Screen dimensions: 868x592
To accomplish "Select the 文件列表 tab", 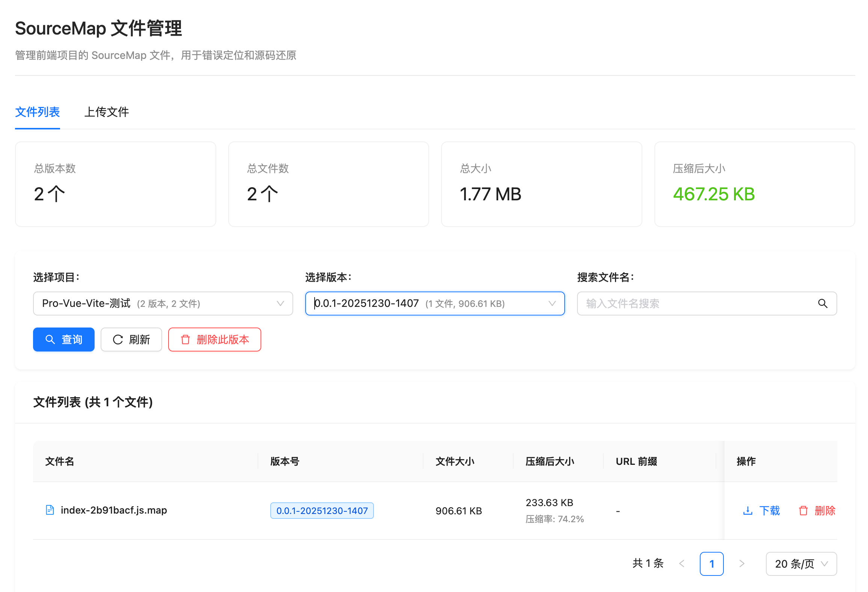I will (x=38, y=112).
